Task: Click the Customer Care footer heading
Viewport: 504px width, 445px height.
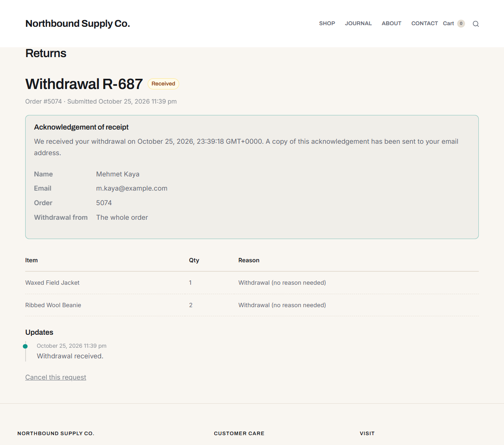Action: [239, 434]
